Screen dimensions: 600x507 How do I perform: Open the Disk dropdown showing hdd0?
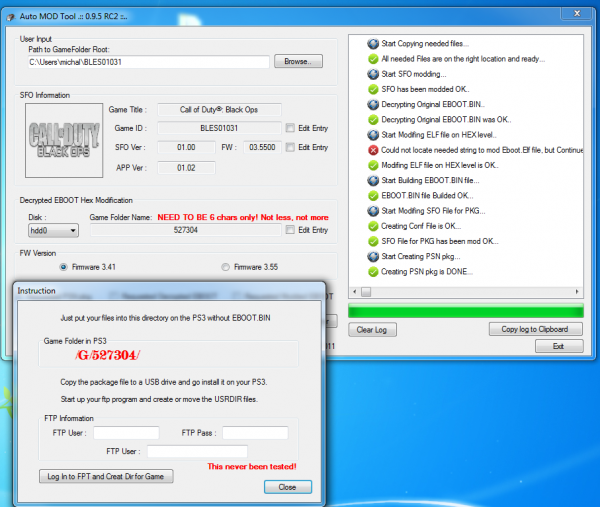[53, 230]
